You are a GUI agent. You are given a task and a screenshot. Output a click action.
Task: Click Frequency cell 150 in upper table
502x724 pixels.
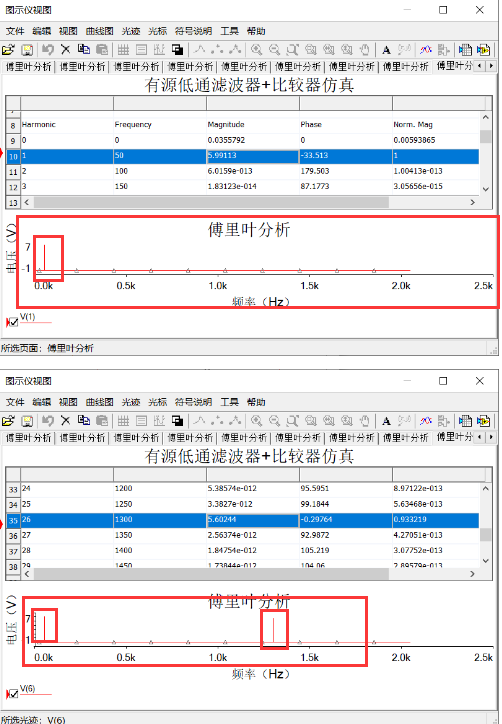160,187
